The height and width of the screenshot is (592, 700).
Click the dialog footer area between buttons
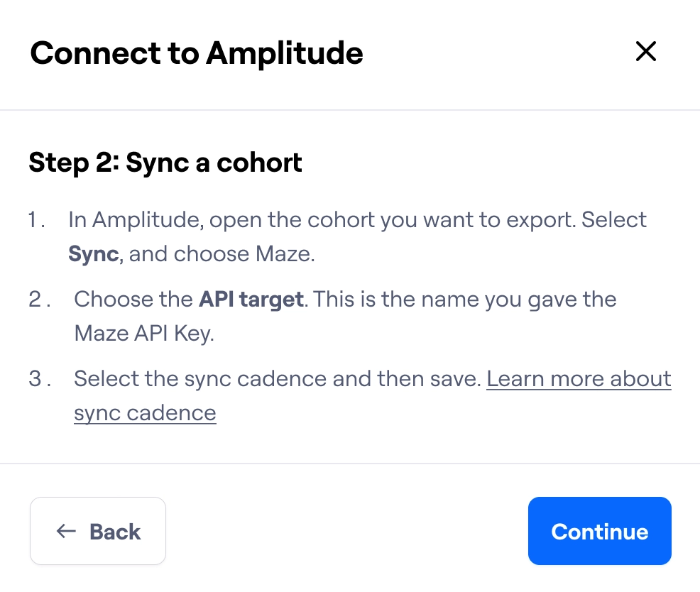coord(348,531)
